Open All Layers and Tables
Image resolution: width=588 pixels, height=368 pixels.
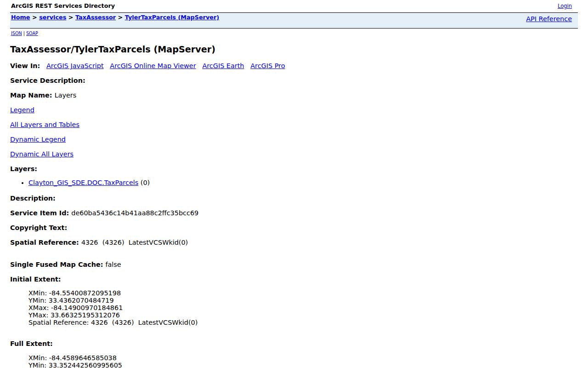(x=45, y=125)
